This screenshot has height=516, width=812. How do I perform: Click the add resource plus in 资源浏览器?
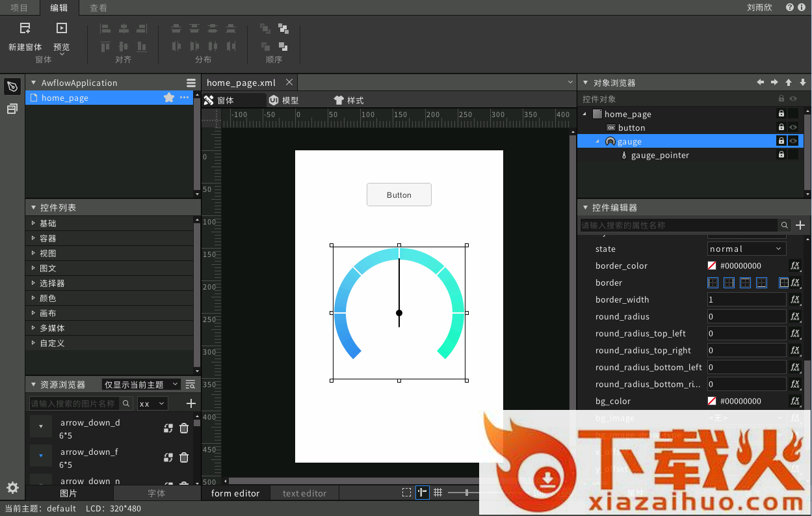pos(191,403)
